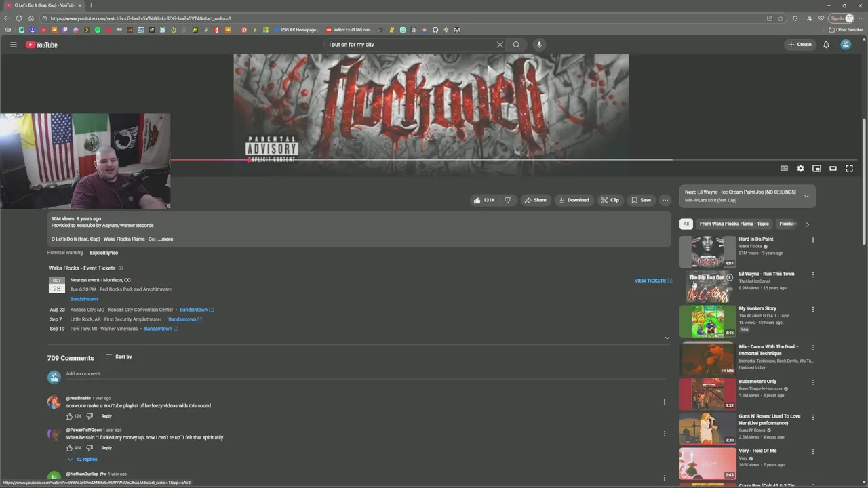Save the video to a playlist

641,200
